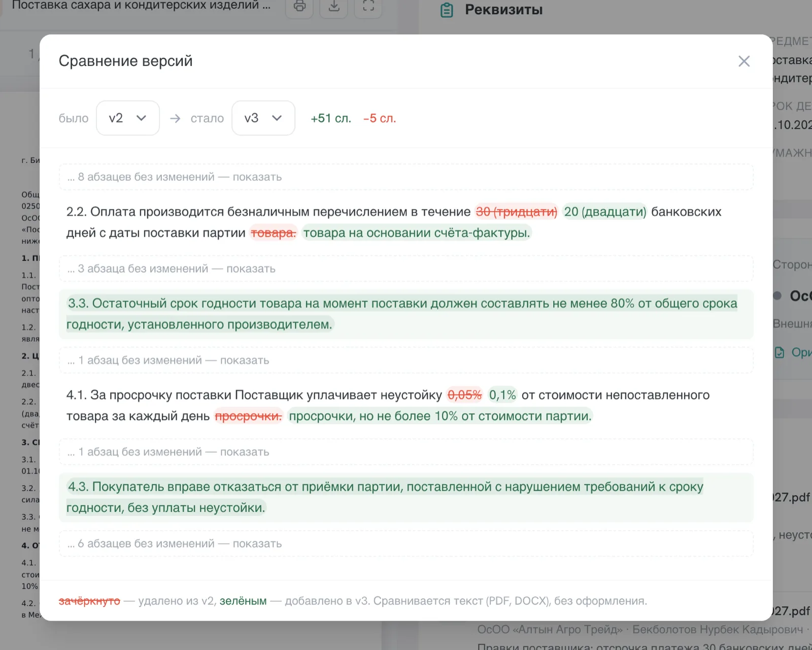
Task: Click the added words counter "+51 сл."
Action: (331, 118)
